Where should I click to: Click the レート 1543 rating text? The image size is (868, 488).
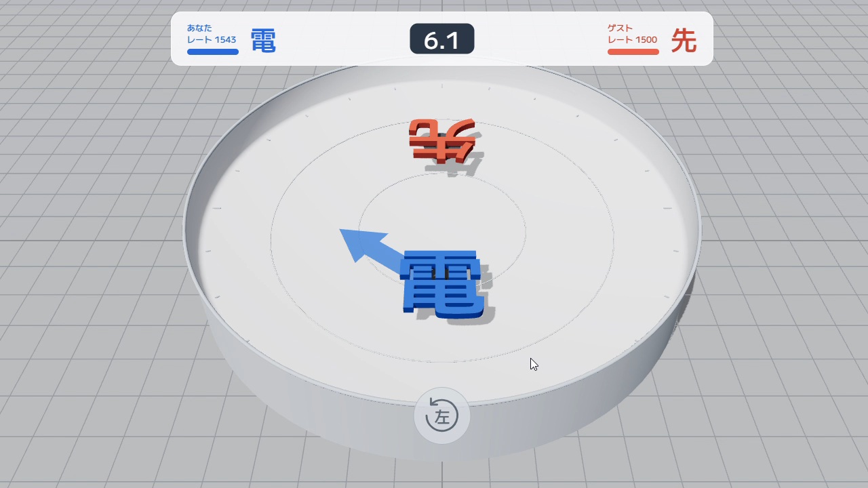coord(212,40)
